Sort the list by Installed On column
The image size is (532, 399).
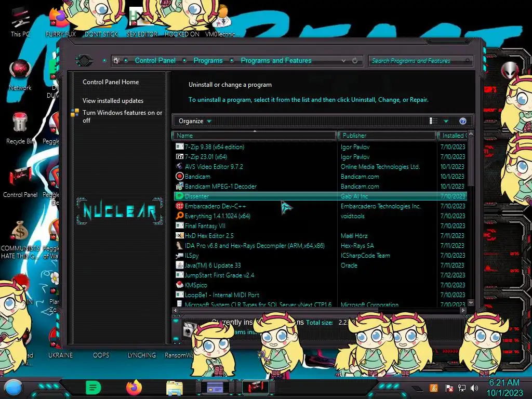click(453, 136)
